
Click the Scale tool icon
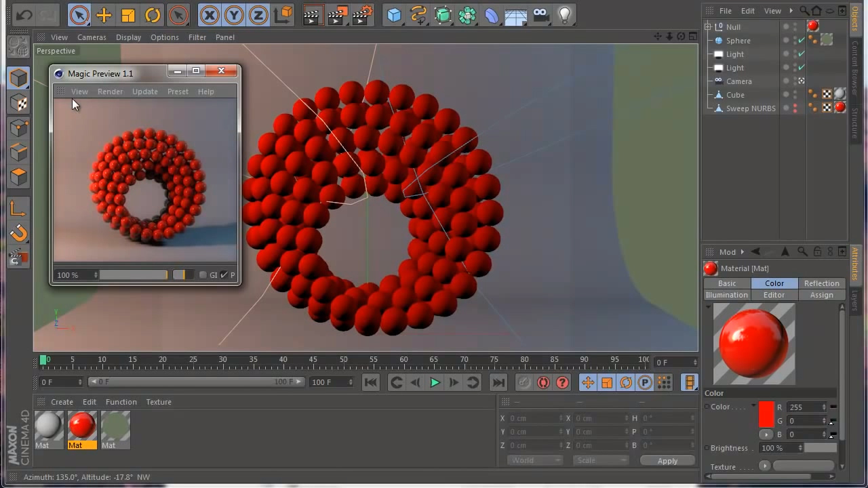pos(128,15)
